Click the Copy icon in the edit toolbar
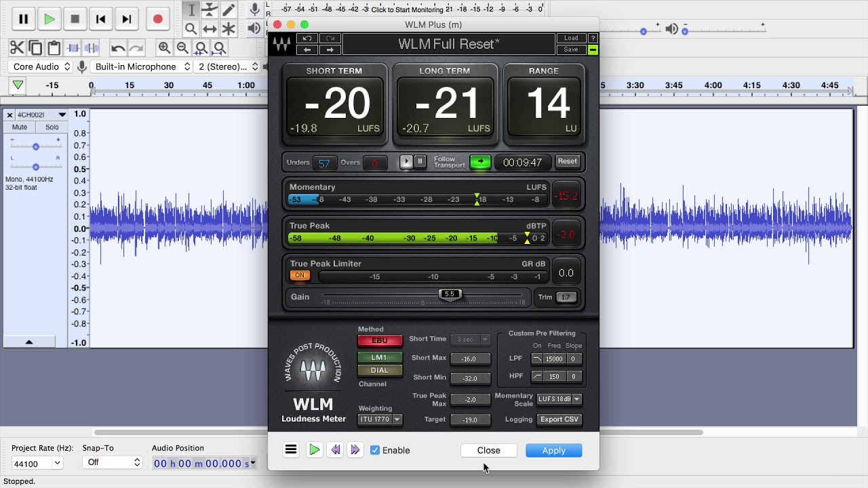The height and width of the screenshot is (488, 868). [x=35, y=47]
